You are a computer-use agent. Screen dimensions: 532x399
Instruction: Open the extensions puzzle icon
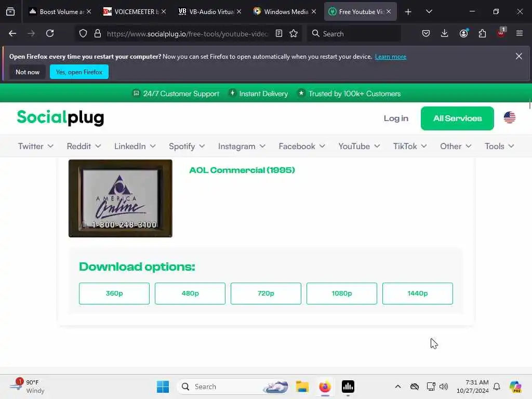(x=482, y=33)
